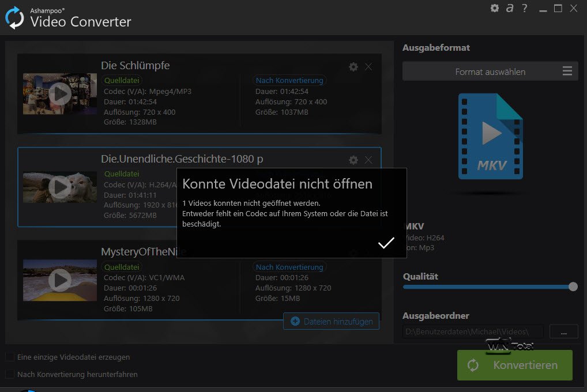
Task: Play the Die.Unendliche.Geschichte thumbnail preview
Action: [60, 187]
